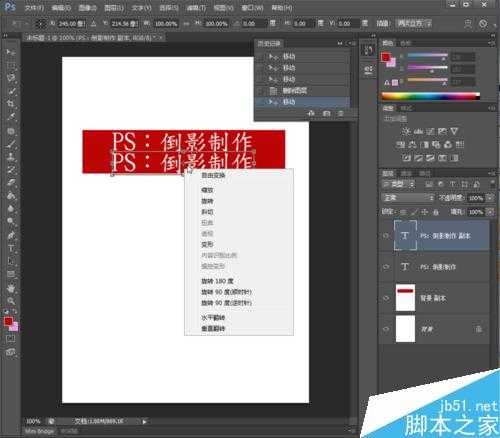Open the 类型 layer filter dropdown
Screen dimensions: 500x438
tap(398, 184)
